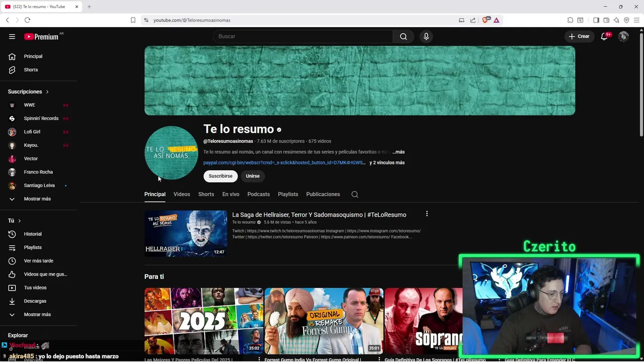The width and height of the screenshot is (644, 362).
Task: Open WWE subscription channel
Action: click(39, 105)
